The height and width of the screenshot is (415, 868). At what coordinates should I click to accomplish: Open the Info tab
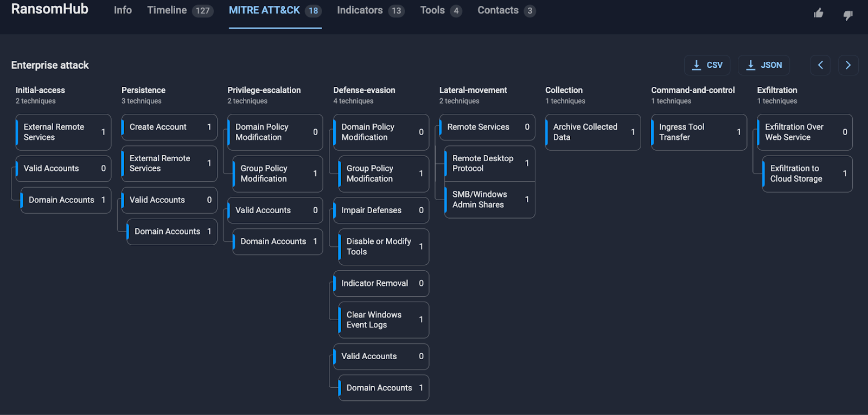click(x=123, y=10)
